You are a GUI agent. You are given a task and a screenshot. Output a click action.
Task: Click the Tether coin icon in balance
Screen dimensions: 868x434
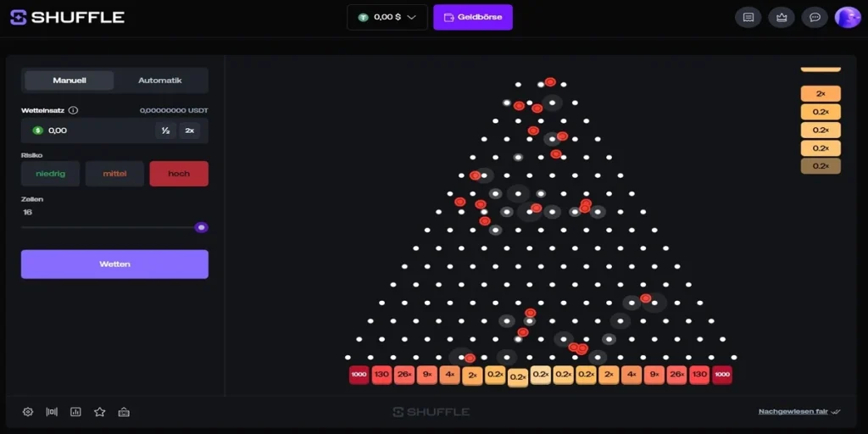click(x=363, y=17)
